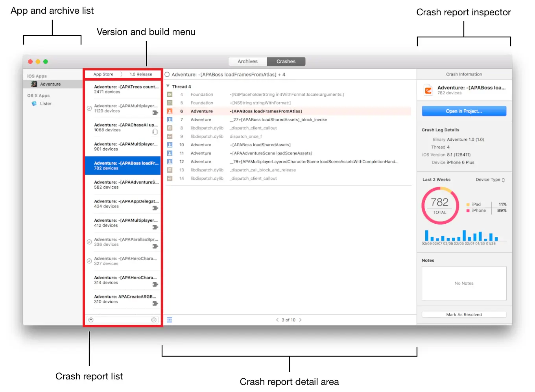Toggle resolved circle beside loadFramesFromAtlas title
The image size is (535, 392).
[167, 74]
